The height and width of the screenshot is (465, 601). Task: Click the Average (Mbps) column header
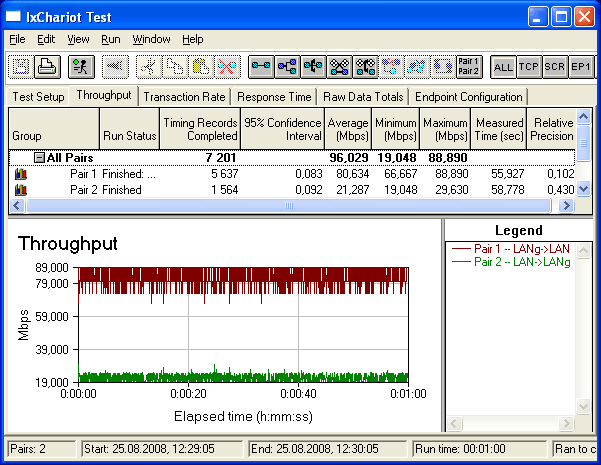click(x=348, y=129)
